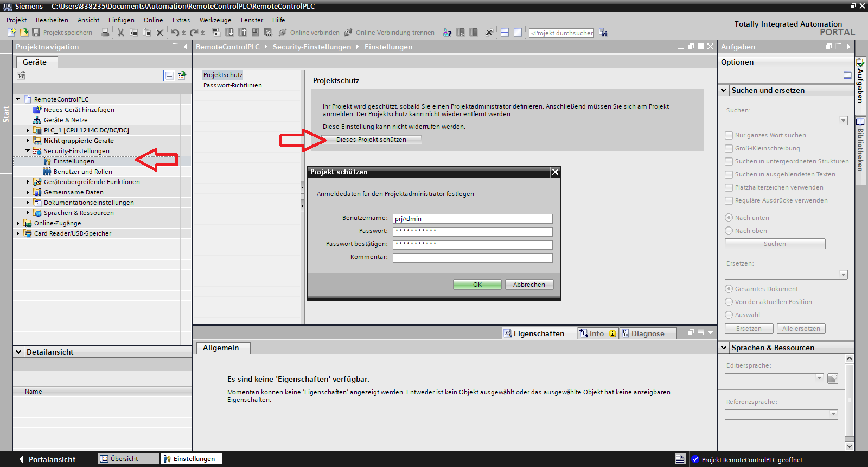This screenshot has height=467, width=868.
Task: Click the yellow info badge on the Info tab
Action: point(612,333)
